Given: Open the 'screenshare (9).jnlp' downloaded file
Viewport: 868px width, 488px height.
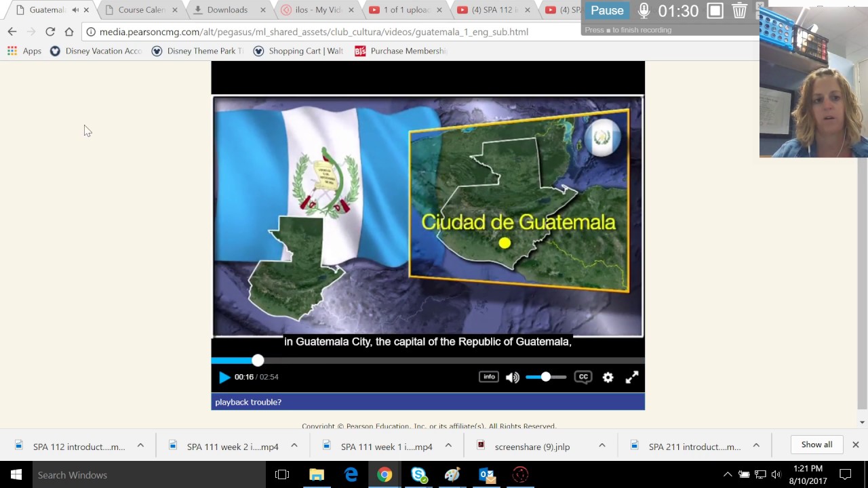Looking at the screenshot, I should click(x=524, y=446).
